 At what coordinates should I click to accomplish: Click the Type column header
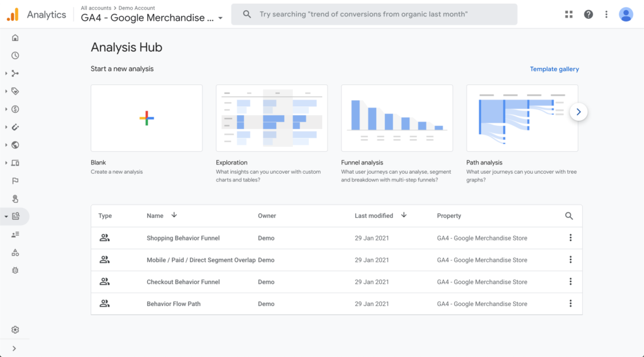(x=105, y=215)
